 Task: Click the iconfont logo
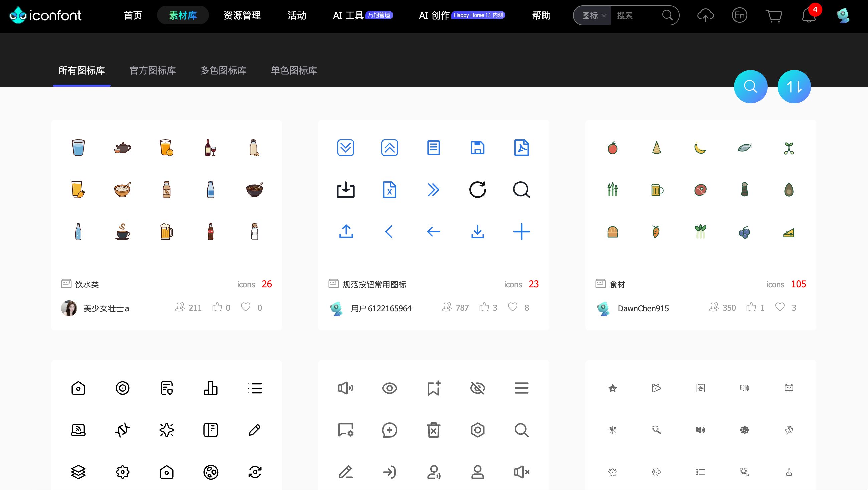[45, 15]
